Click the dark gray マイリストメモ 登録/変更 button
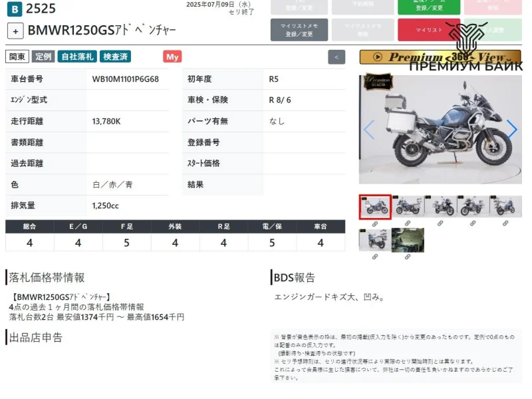This screenshot has width=532, height=399. [x=299, y=30]
